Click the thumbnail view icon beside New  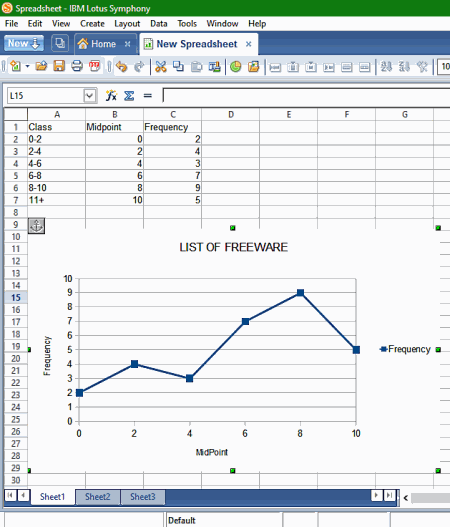point(60,43)
